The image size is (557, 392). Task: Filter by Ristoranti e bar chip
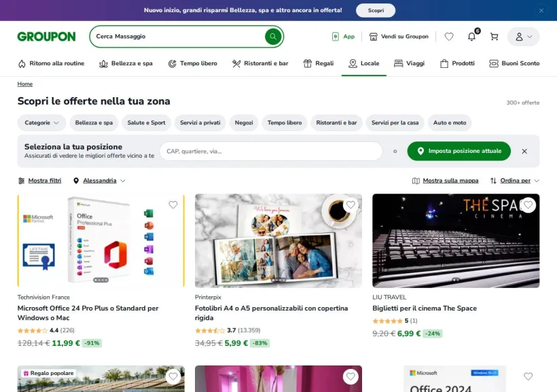(336, 122)
